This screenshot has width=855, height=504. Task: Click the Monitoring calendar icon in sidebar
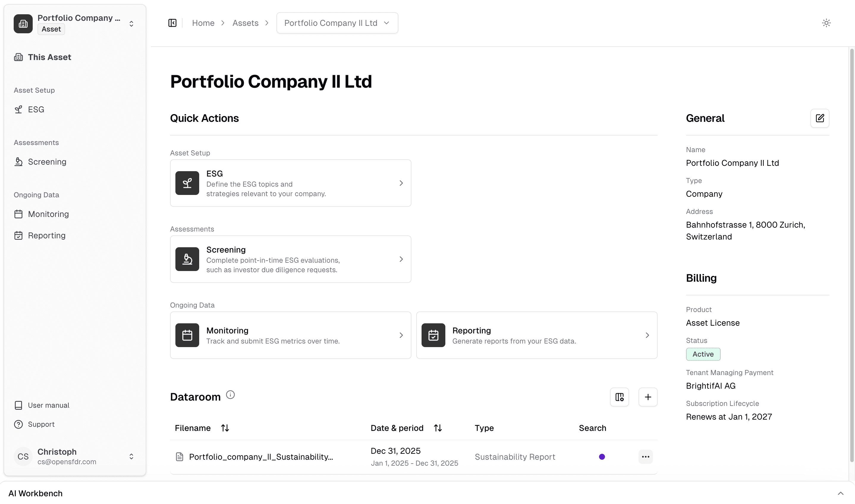(x=19, y=214)
